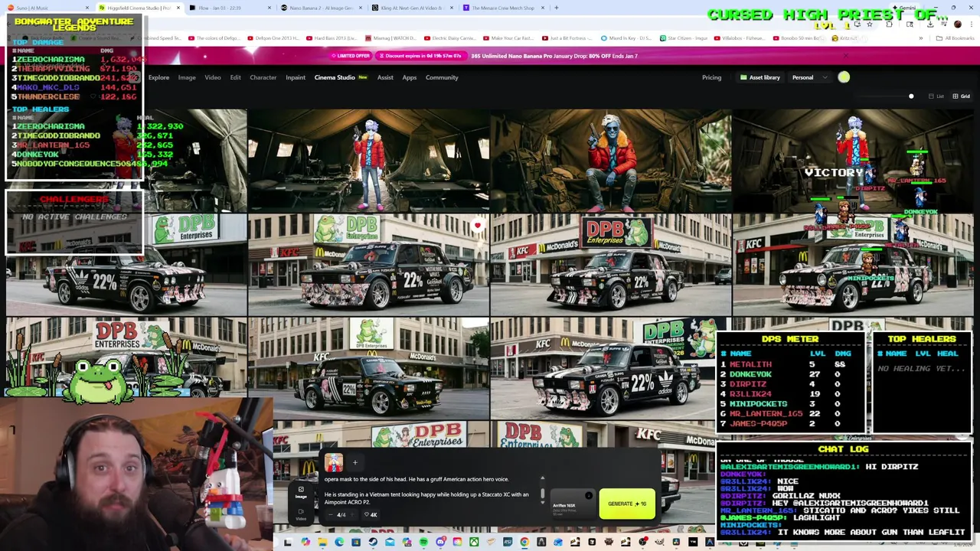Open the Star Citizen - Imgur bookmark

coord(683,37)
